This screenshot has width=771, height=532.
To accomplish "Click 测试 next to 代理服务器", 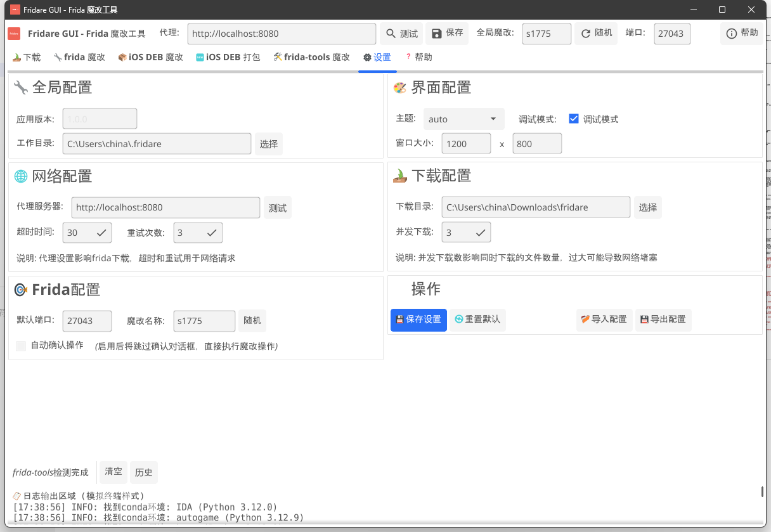I will (278, 208).
